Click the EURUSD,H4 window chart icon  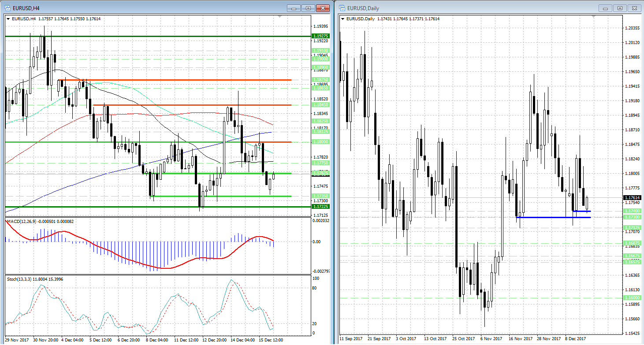click(7, 8)
